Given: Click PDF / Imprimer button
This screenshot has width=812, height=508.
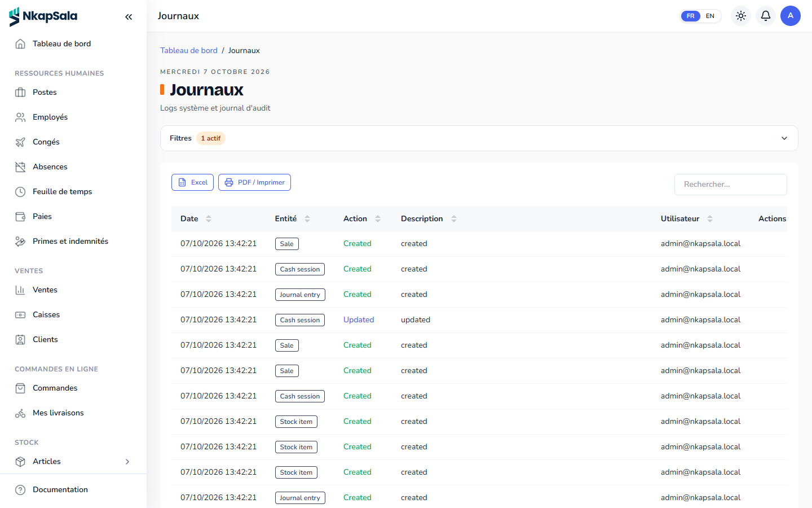Looking at the screenshot, I should click(x=254, y=182).
